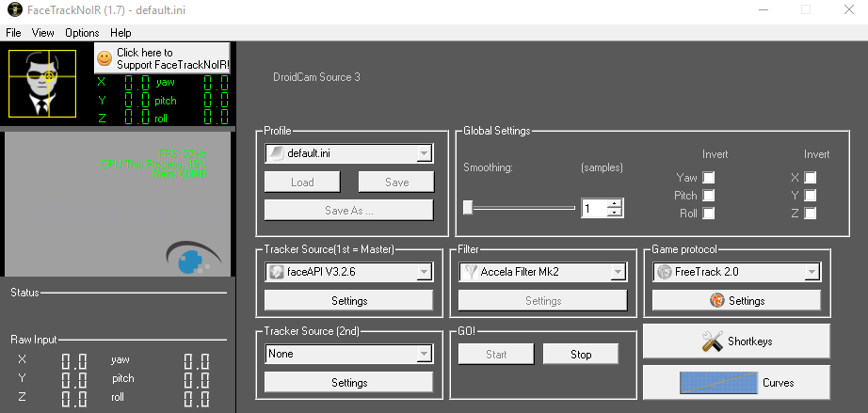Image resolution: width=868 pixels, height=413 pixels.
Task: Open Settings for second Tracker Source
Action: point(349,383)
